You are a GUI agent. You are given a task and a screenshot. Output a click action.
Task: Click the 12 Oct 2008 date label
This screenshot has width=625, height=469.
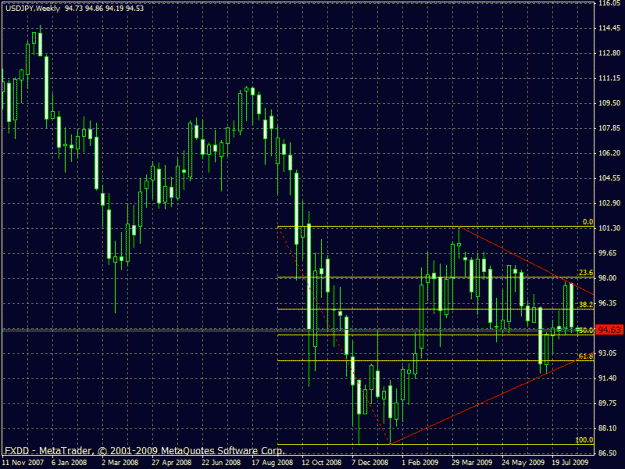coord(321,463)
